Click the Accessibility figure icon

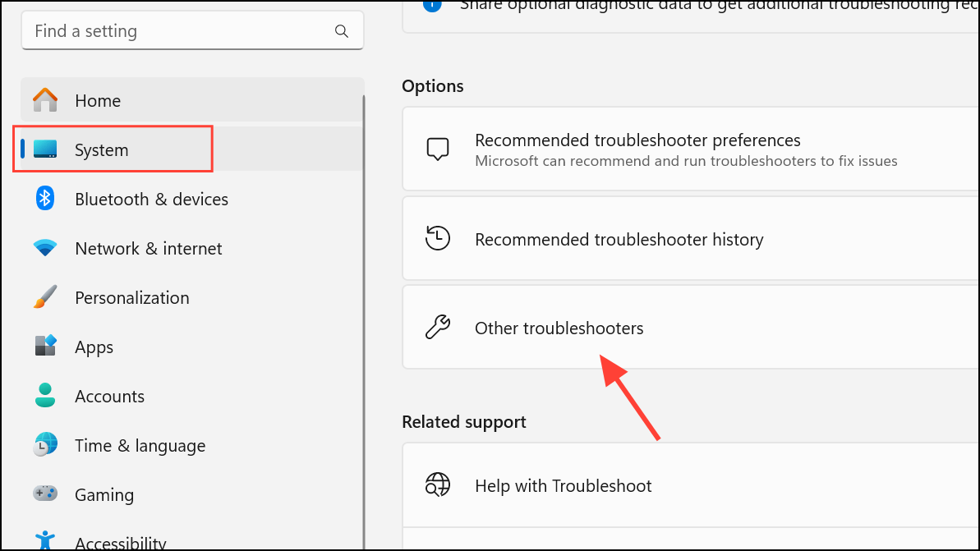(x=46, y=540)
